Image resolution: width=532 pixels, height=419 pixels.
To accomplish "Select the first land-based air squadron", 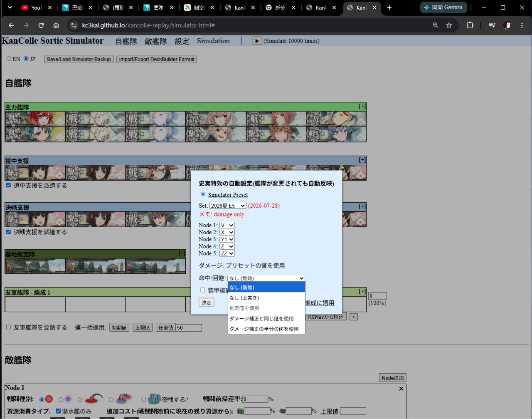I will [x=35, y=266].
